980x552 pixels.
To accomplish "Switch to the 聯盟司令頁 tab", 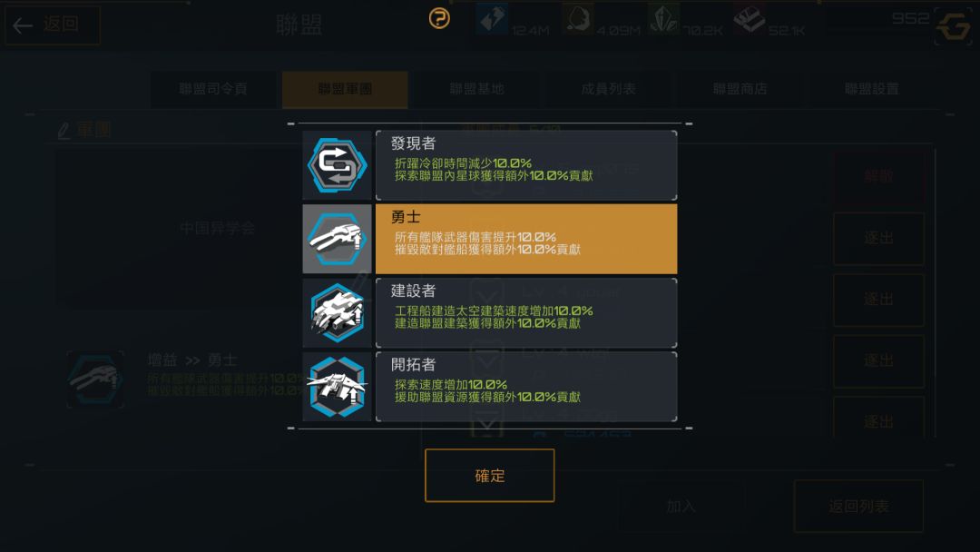I will (x=213, y=89).
